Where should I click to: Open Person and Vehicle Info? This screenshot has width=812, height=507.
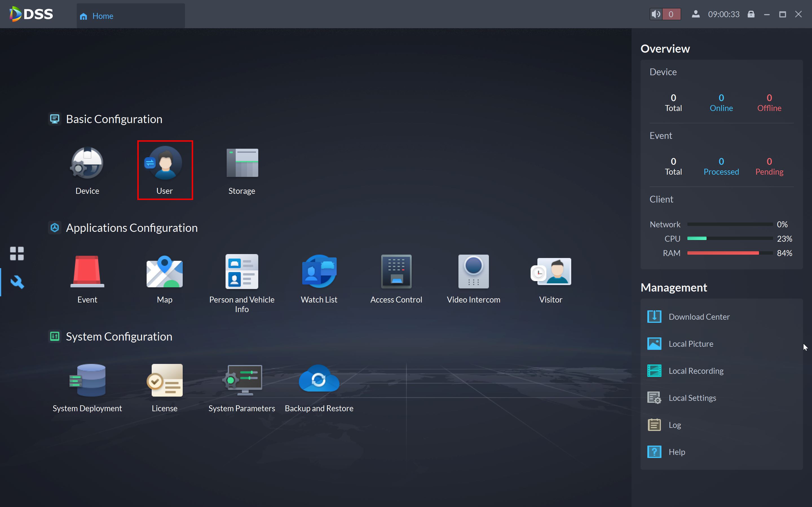click(242, 272)
